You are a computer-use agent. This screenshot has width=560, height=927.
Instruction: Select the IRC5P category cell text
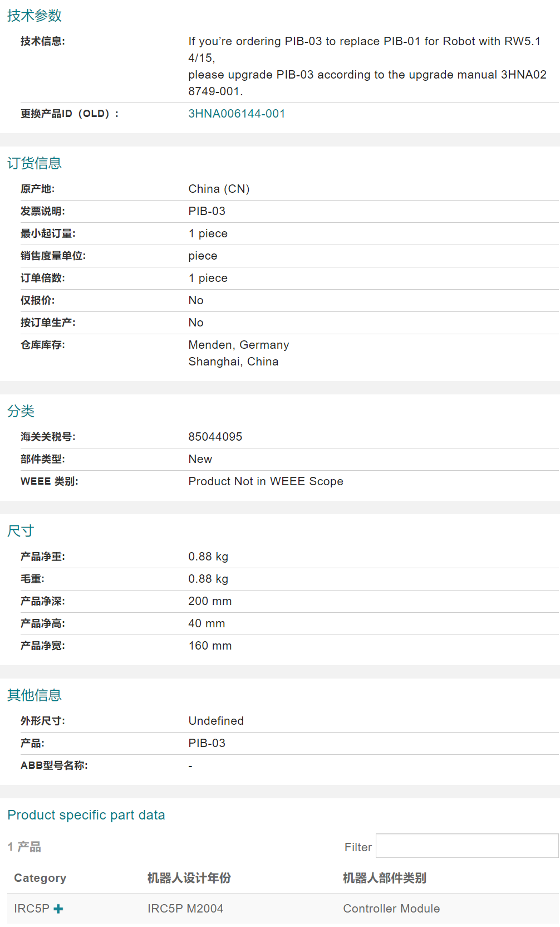(32, 909)
